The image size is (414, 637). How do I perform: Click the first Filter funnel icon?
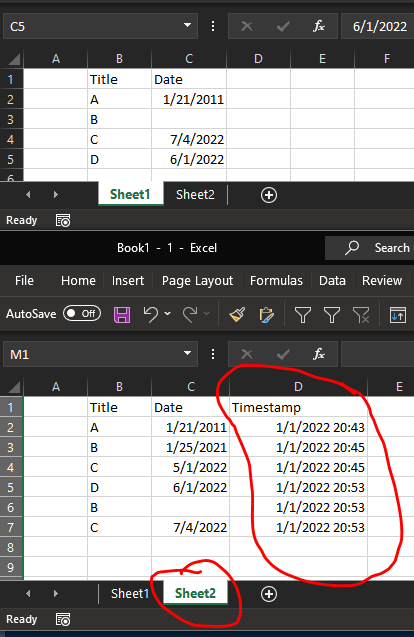[303, 315]
